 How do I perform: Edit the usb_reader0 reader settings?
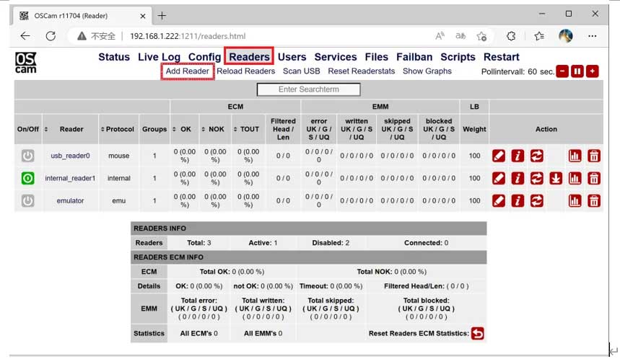pos(499,156)
